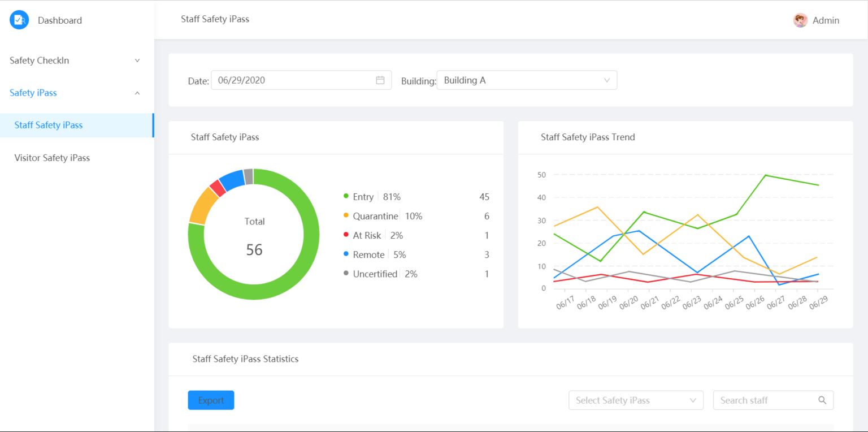The height and width of the screenshot is (432, 868).
Task: Open the Building A dropdown
Action: 526,80
